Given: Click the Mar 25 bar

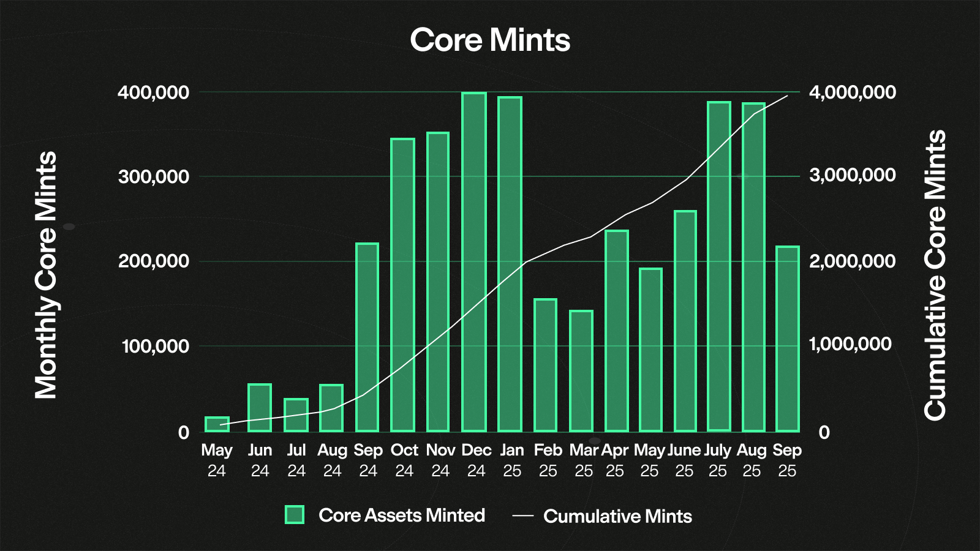Looking at the screenshot, I should 581,371.
